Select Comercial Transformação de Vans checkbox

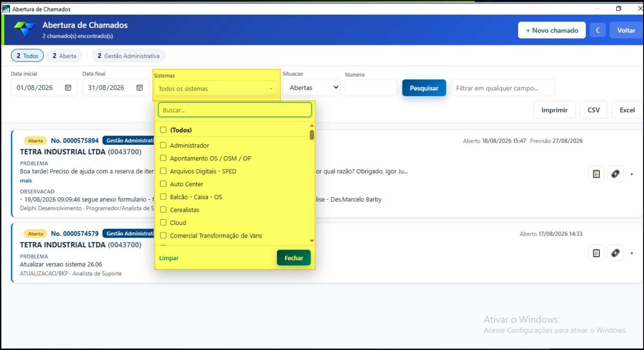163,236
